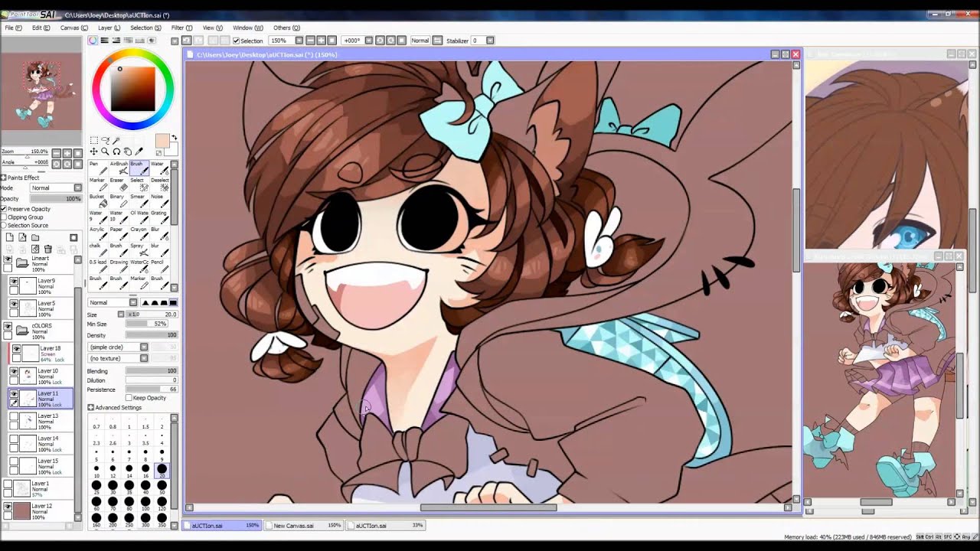Show the color wheel panel icon

pyautogui.click(x=93, y=40)
